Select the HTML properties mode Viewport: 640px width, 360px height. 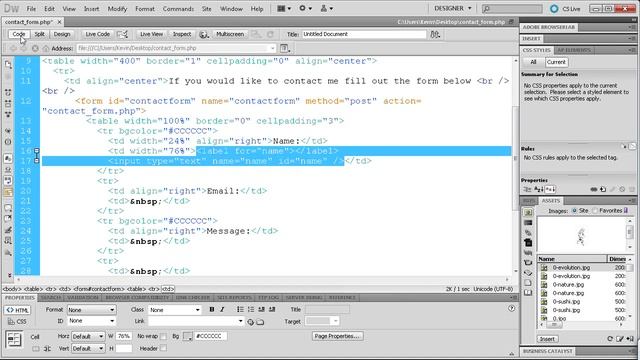(x=18, y=311)
